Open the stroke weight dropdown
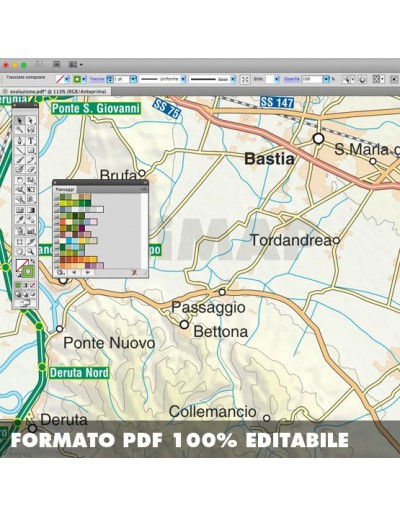400x517 pixels. click(x=133, y=79)
